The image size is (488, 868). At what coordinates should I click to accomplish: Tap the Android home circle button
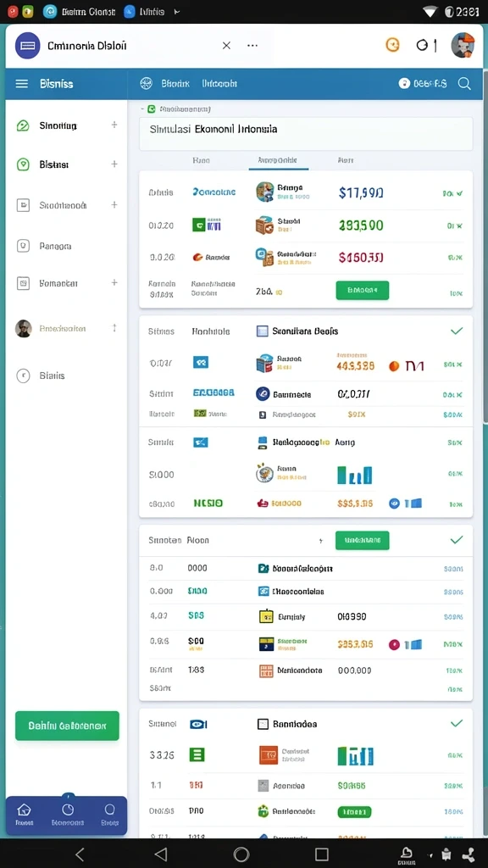coord(241,854)
